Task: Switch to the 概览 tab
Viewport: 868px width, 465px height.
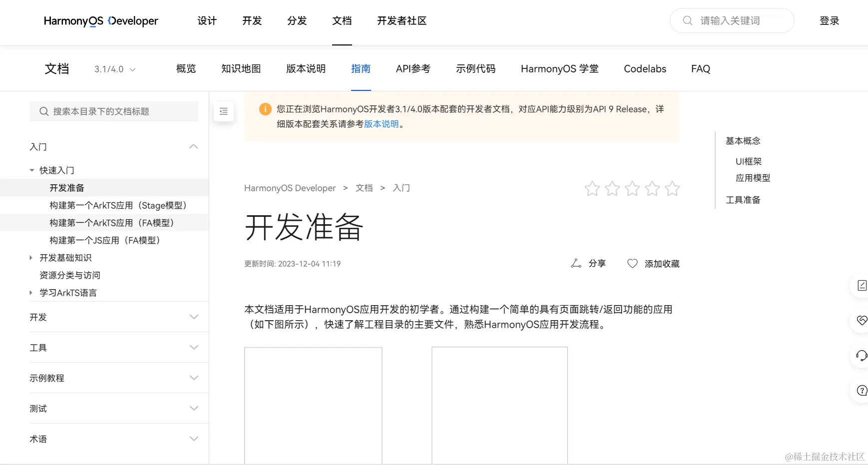Action: 186,69
